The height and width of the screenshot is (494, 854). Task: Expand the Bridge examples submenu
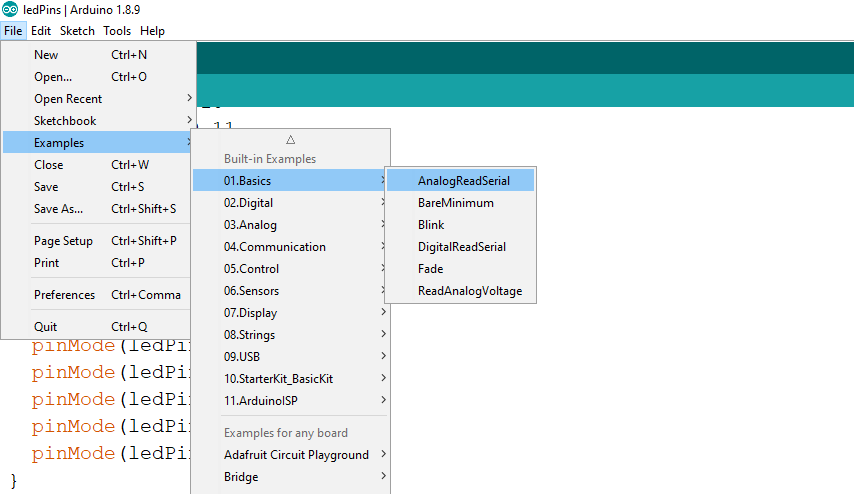[290, 477]
